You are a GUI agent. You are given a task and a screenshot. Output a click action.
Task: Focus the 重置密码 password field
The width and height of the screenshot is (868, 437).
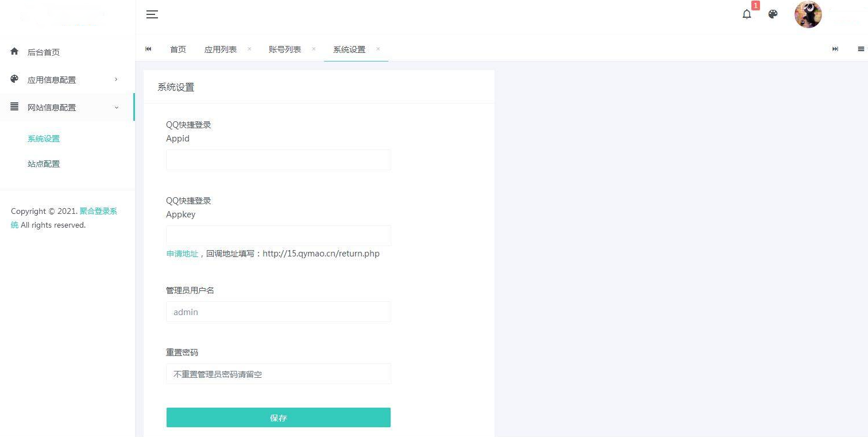[x=279, y=374]
